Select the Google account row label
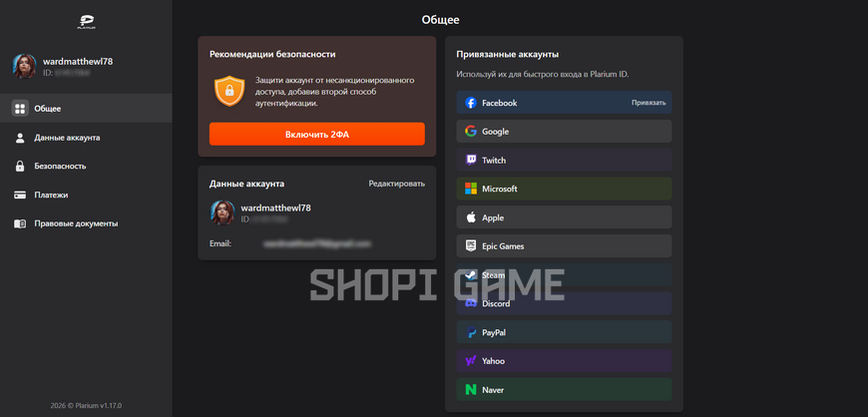The image size is (868, 417). pyautogui.click(x=496, y=132)
